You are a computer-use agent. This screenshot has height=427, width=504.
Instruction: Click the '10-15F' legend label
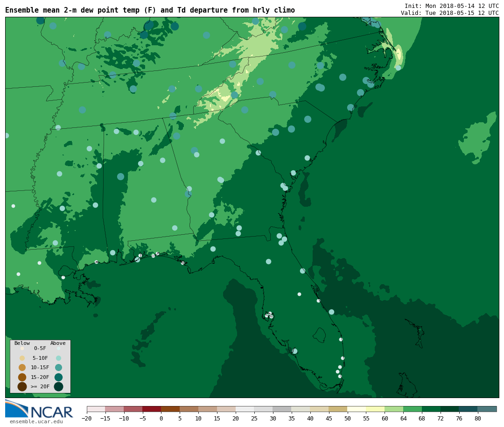(40, 367)
